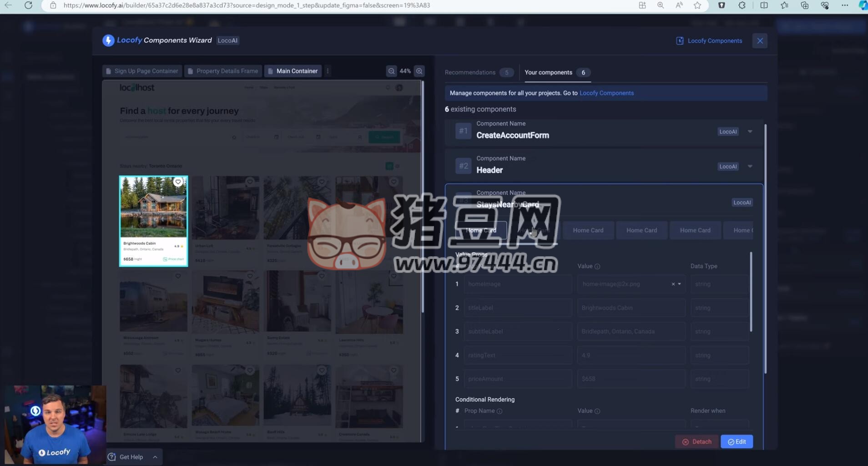
Task: Open the Locofy Components link in the banner
Action: click(606, 93)
